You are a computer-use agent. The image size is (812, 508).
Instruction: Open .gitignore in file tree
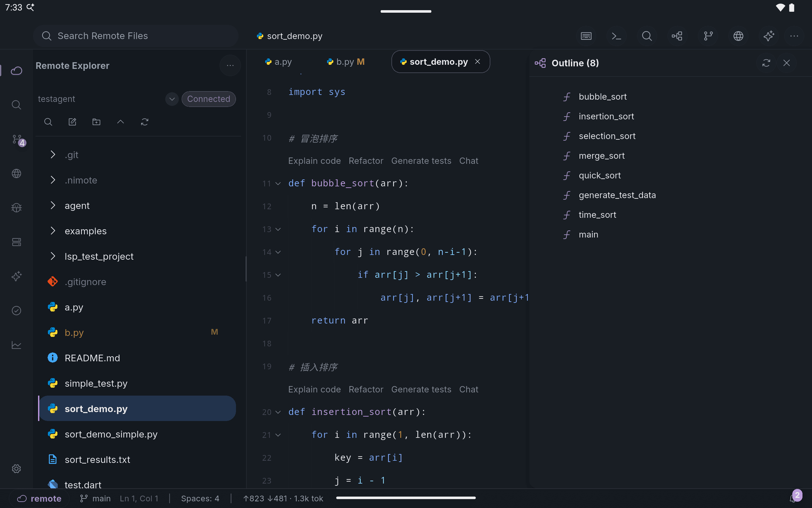click(138, 282)
